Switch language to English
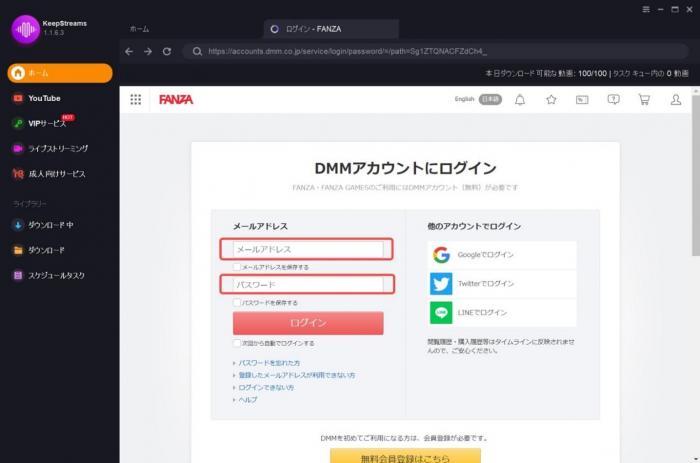 pos(464,99)
